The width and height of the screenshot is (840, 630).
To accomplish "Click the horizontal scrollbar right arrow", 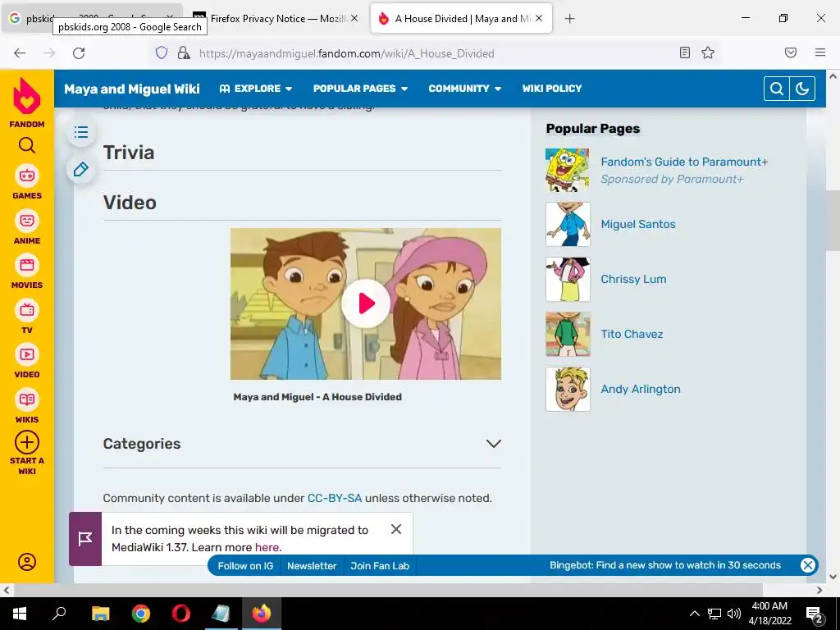I will click(819, 591).
